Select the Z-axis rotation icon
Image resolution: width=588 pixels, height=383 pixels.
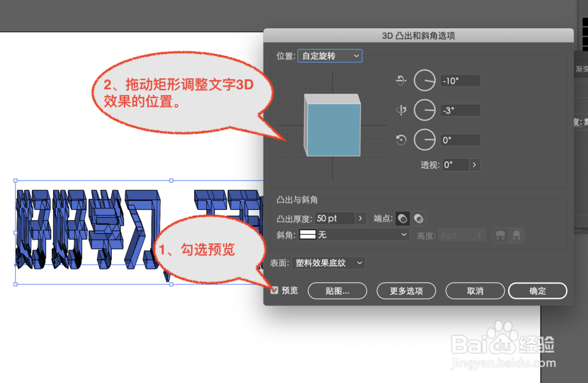(400, 139)
